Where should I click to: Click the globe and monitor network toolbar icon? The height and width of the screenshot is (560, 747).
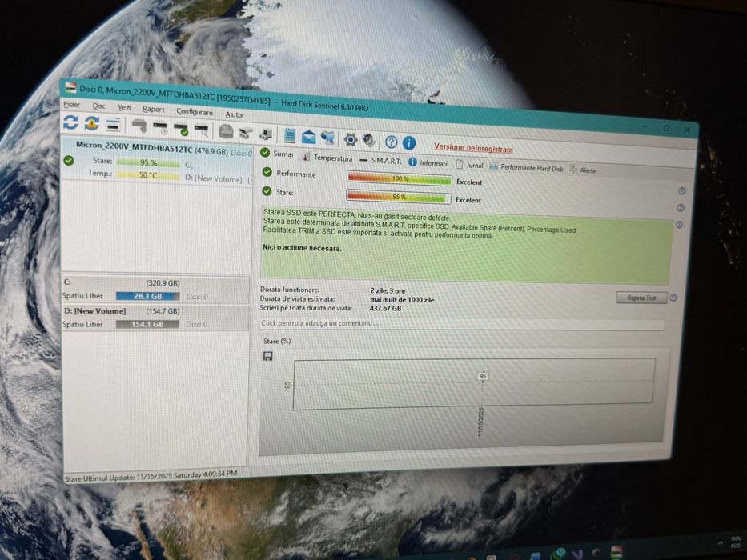(x=327, y=138)
